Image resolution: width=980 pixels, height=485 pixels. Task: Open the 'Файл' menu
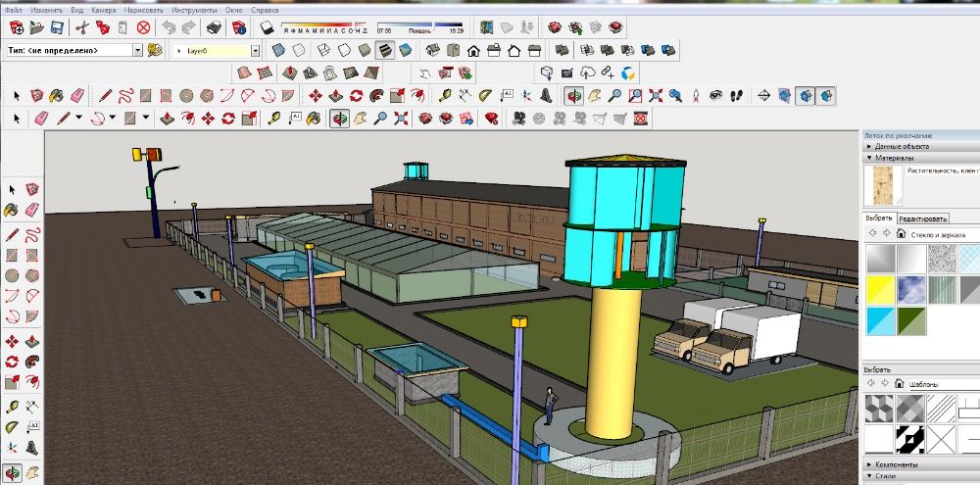coord(13,10)
